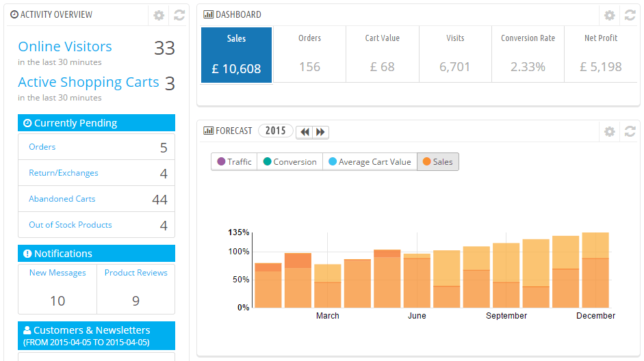Click Online Visitors count 33
Image resolution: width=644 pixels, height=361 pixels.
pos(165,49)
